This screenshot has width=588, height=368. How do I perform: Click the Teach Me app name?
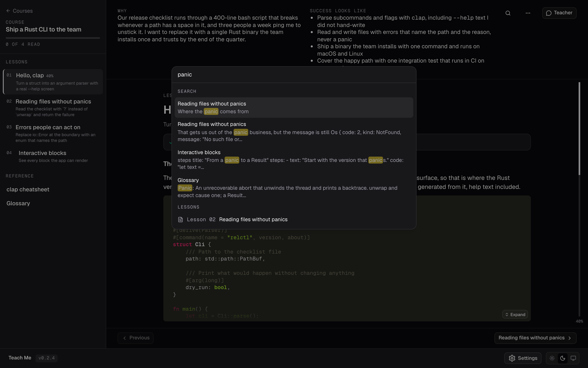point(20,358)
